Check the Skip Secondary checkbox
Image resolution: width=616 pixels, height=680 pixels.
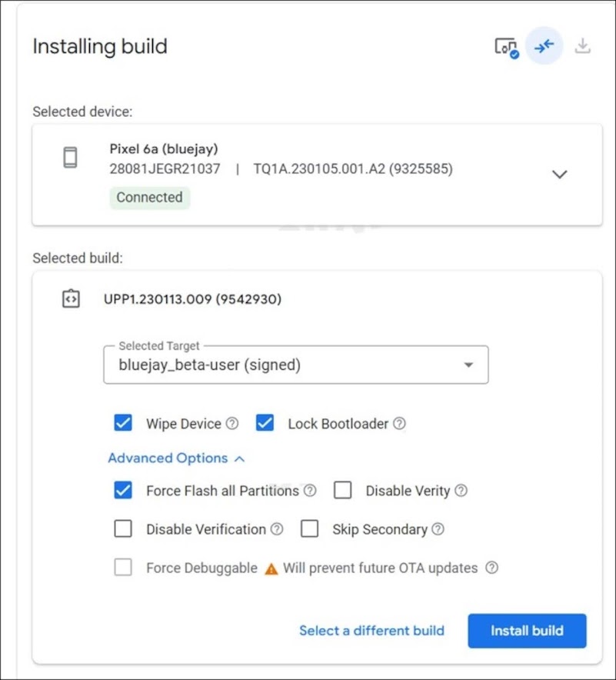310,529
